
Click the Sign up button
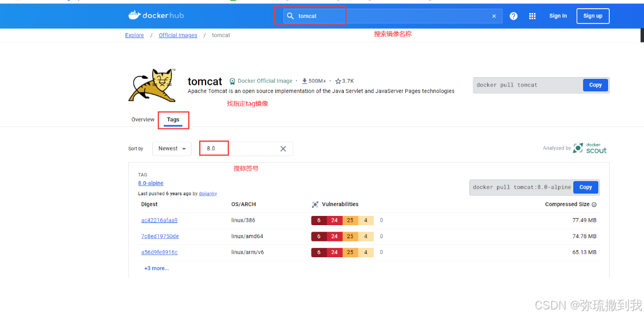click(593, 16)
